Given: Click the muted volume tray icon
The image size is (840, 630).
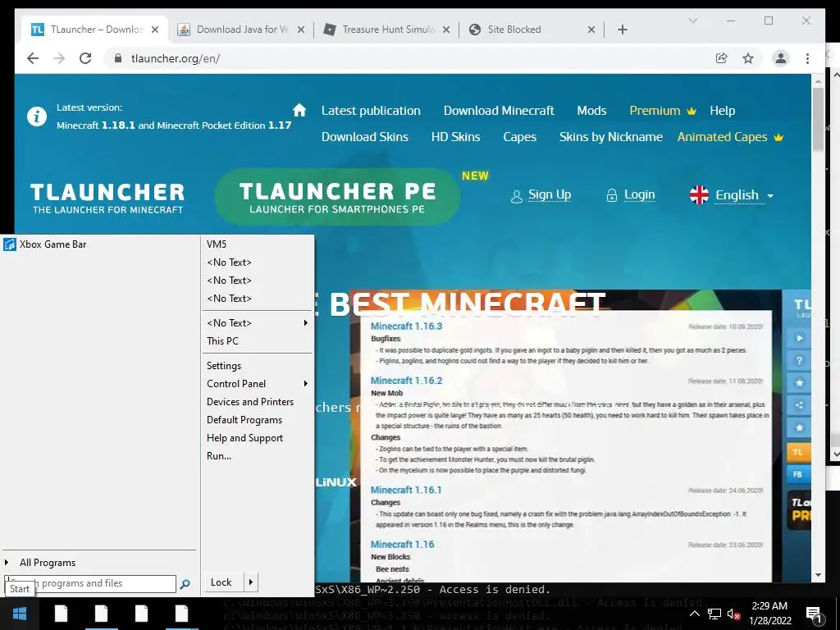Looking at the screenshot, I should tap(733, 614).
